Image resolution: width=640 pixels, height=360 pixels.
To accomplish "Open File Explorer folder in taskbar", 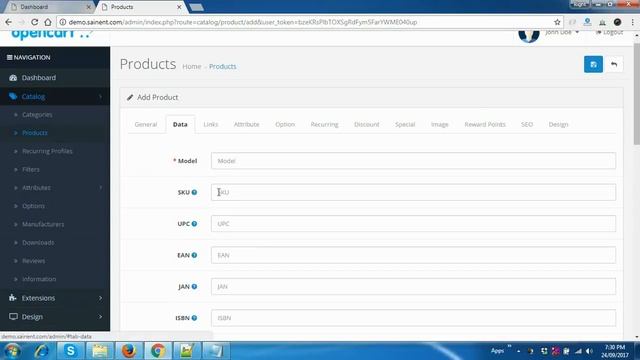I will pos(100,351).
